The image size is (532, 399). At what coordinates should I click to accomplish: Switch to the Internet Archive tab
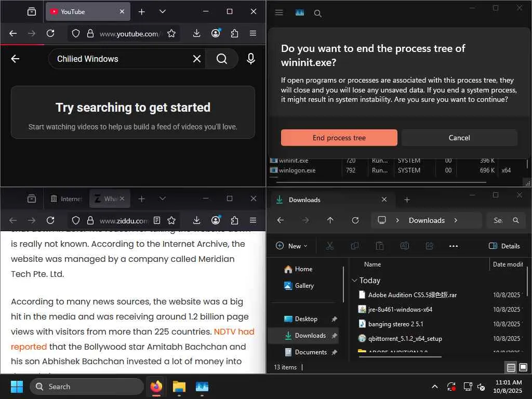pyautogui.click(x=66, y=199)
